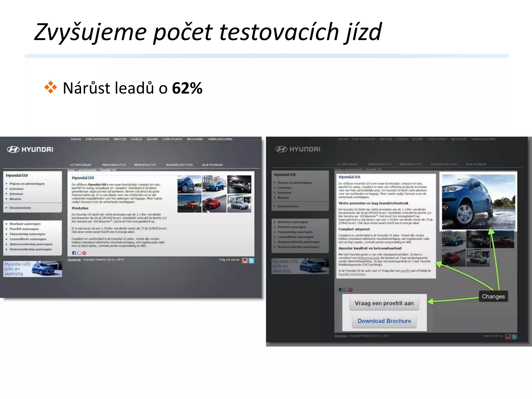This screenshot has height=399, width=532.
Task: Click 'Hyundai: kwaliteit en betrouwbaarheid' heading
Action: [370, 248]
